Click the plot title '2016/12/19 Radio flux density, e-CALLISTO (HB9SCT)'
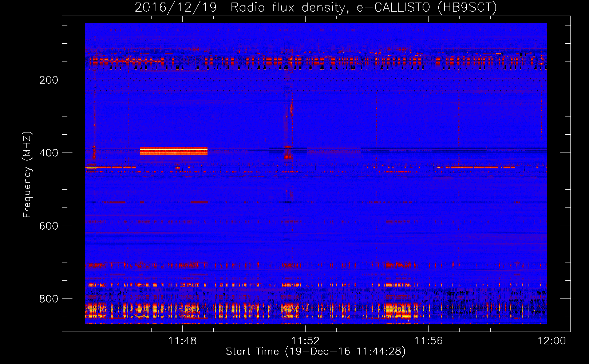 [x=316, y=7]
